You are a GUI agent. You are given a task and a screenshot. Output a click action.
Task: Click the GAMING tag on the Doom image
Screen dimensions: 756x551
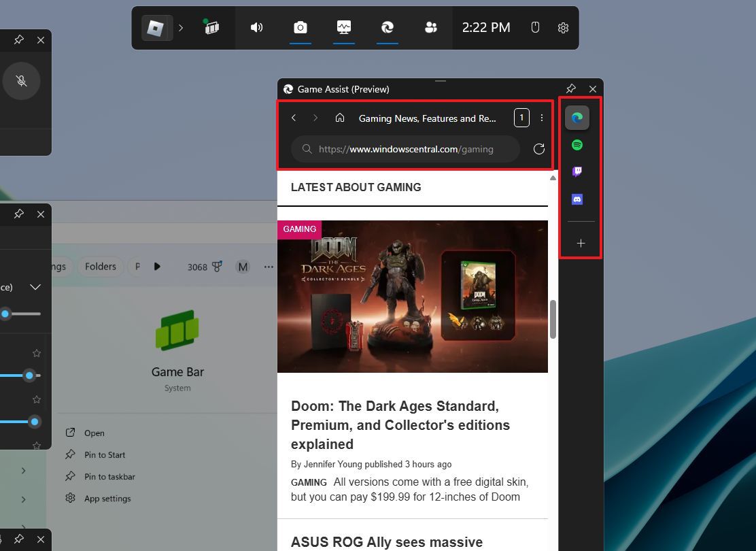(x=299, y=229)
